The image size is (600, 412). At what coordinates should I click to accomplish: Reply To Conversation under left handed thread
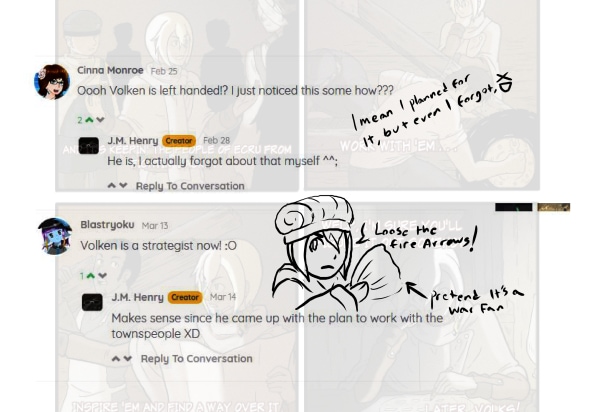point(190,186)
